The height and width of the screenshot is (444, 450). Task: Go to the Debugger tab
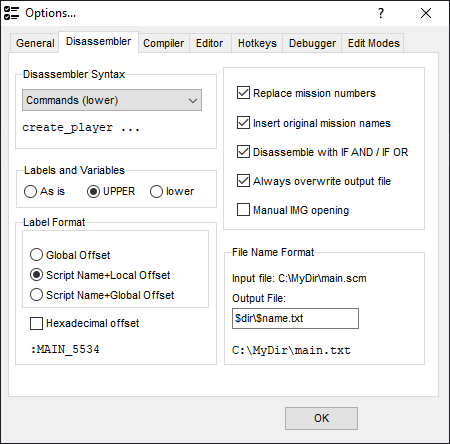click(312, 43)
